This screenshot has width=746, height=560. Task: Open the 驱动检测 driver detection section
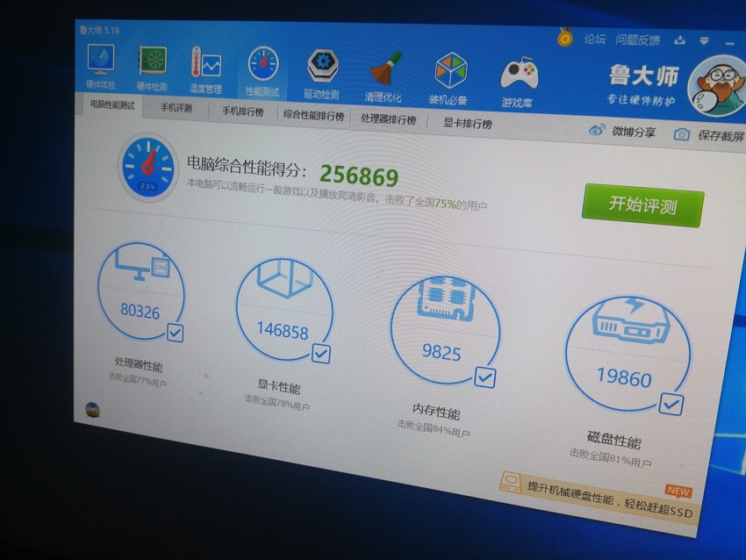322,75
